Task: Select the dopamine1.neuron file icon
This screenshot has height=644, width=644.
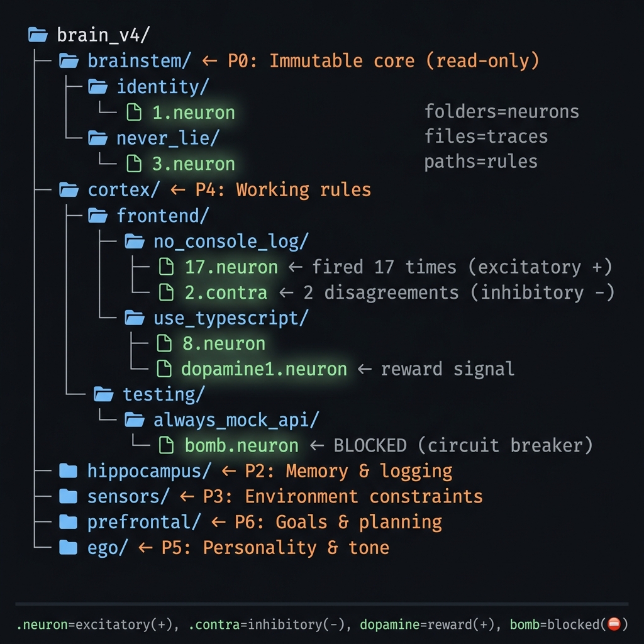Action: 167,369
